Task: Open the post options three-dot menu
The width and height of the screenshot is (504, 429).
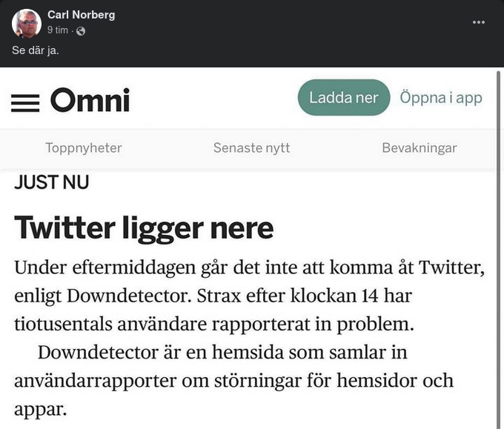Action: click(x=479, y=22)
